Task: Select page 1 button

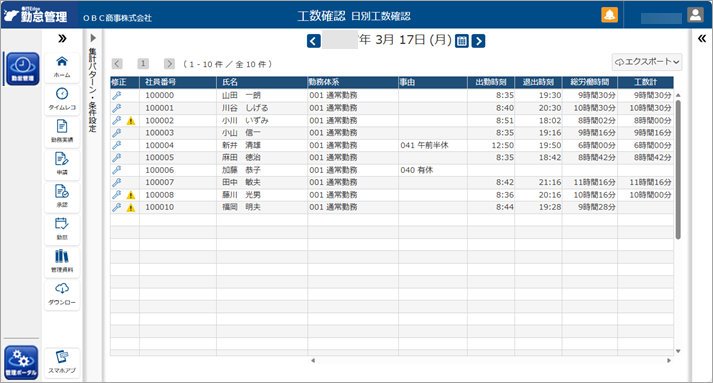Action: click(143, 64)
